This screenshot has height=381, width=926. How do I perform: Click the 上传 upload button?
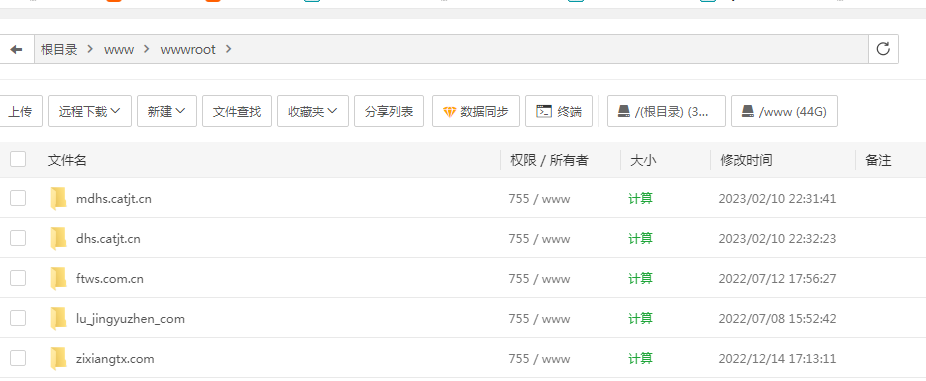coord(20,111)
